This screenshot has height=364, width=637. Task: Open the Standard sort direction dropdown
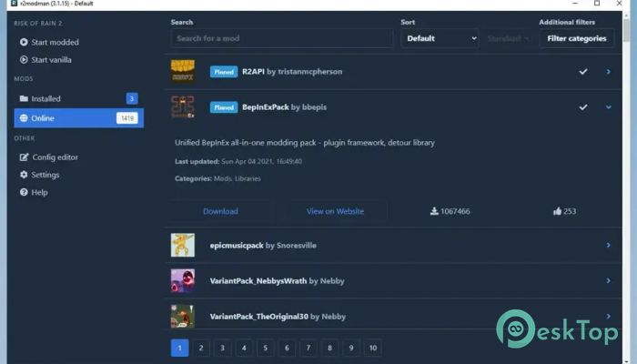pos(508,38)
